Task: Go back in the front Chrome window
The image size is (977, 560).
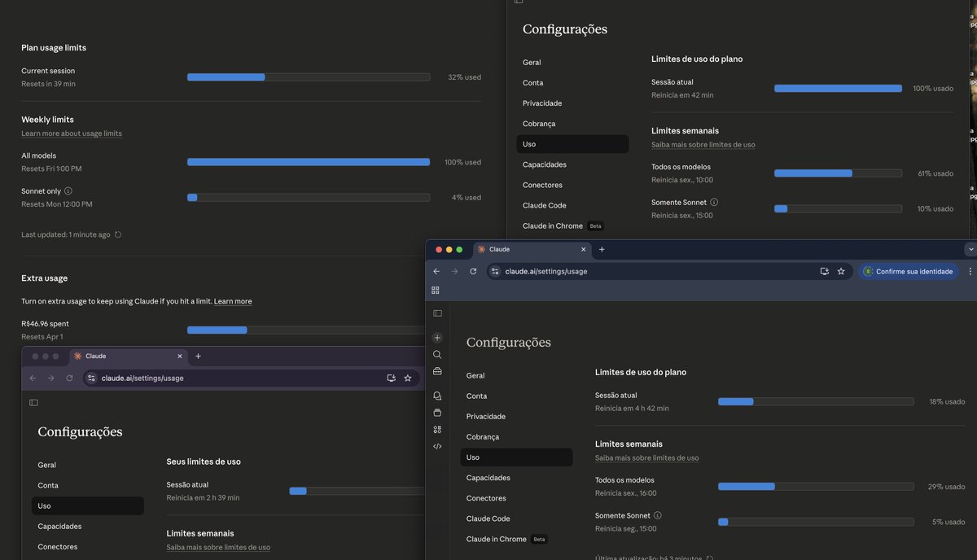Action: coord(436,271)
